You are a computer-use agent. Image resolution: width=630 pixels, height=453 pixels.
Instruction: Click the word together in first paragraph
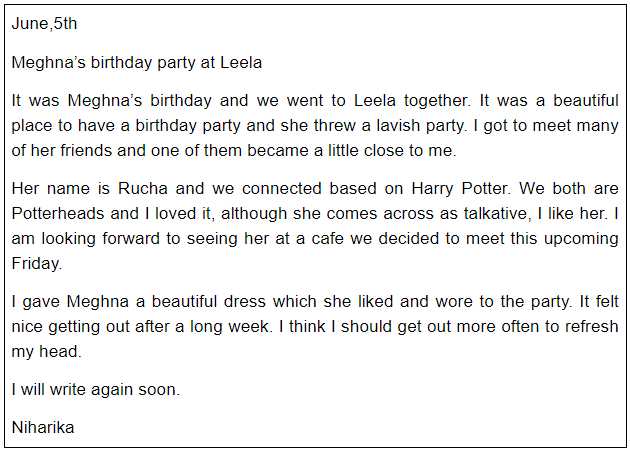click(x=437, y=101)
